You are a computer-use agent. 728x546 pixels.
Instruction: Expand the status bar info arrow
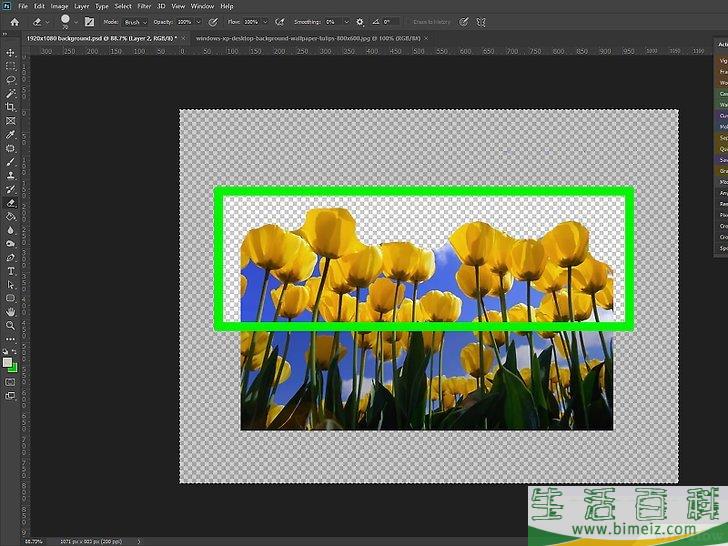click(x=139, y=541)
